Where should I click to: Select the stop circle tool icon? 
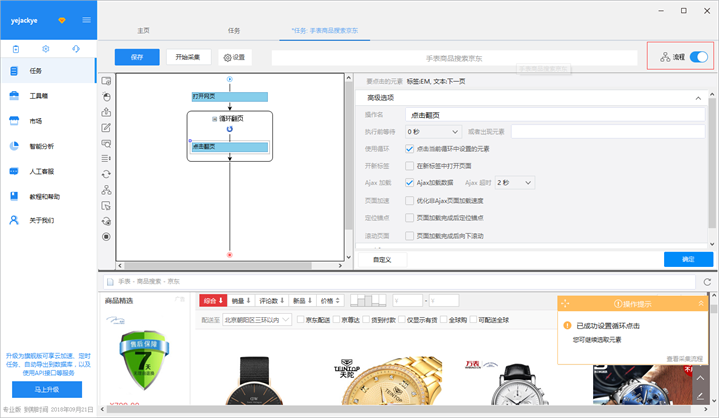click(x=106, y=237)
